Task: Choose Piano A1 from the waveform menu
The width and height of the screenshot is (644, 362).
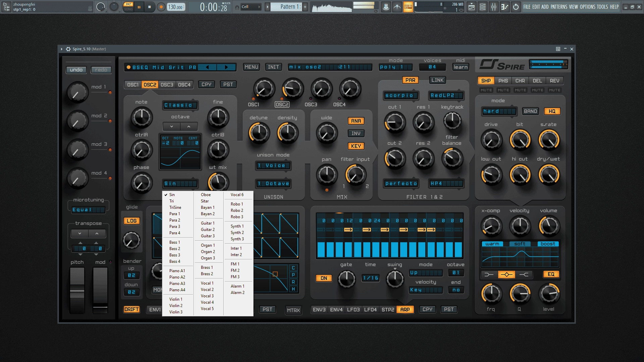Action: pos(177,271)
